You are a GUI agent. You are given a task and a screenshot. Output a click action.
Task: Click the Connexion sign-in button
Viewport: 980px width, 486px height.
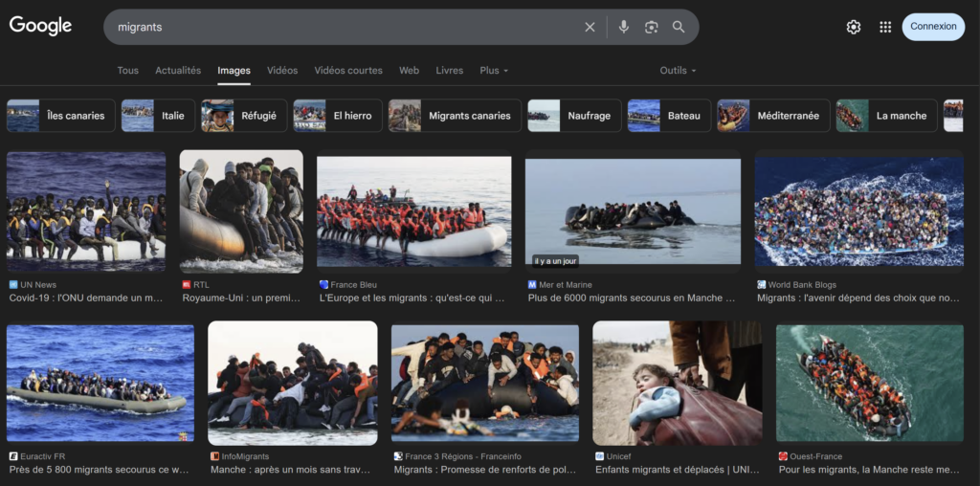pyautogui.click(x=933, y=27)
